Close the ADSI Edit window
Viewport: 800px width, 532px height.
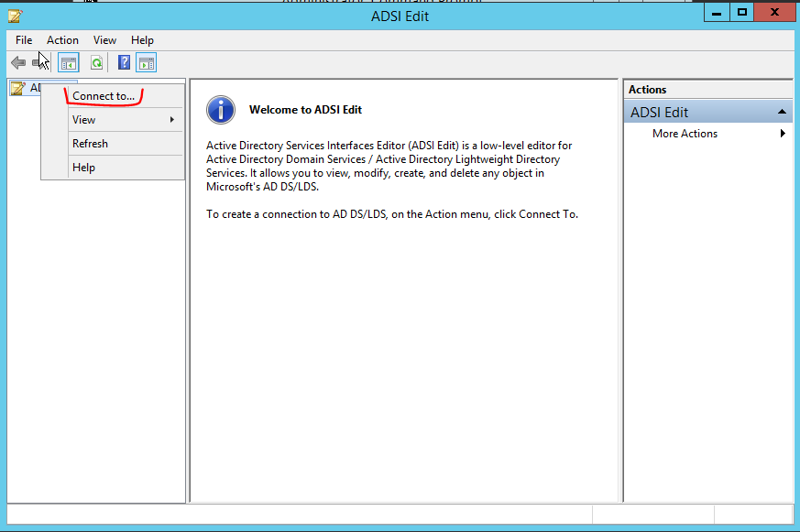coord(774,13)
